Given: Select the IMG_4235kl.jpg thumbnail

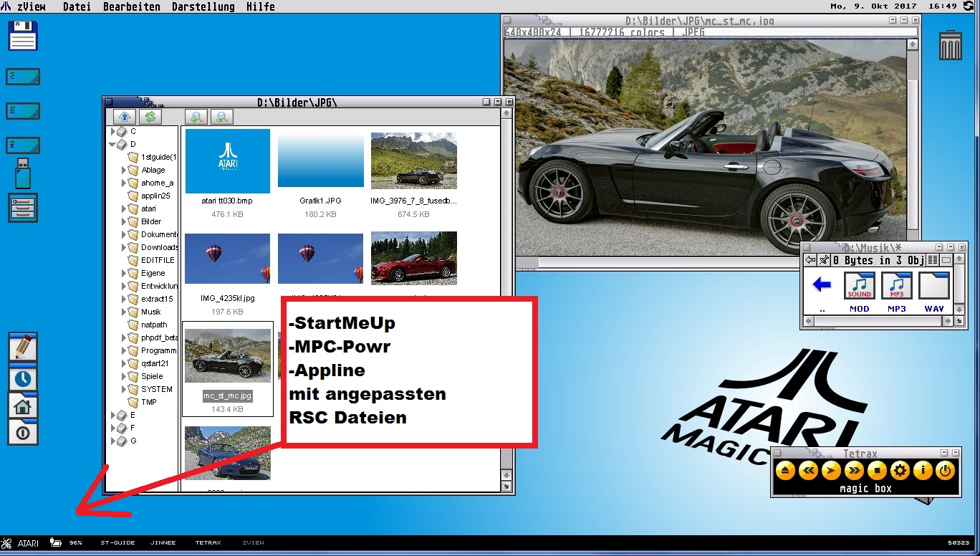Looking at the screenshot, I should [x=227, y=259].
